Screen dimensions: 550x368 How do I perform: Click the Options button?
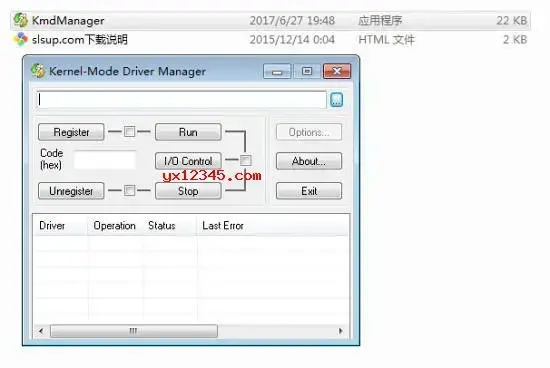(x=309, y=132)
